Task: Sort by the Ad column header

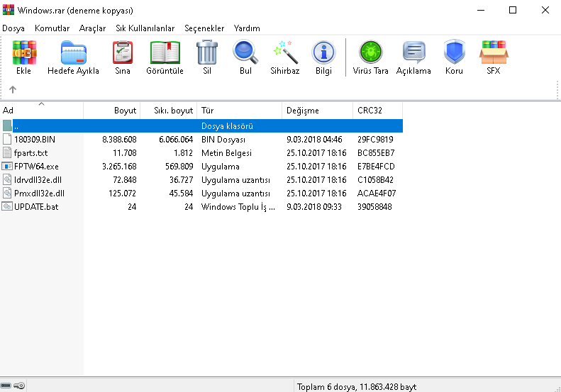Action: tap(42, 110)
